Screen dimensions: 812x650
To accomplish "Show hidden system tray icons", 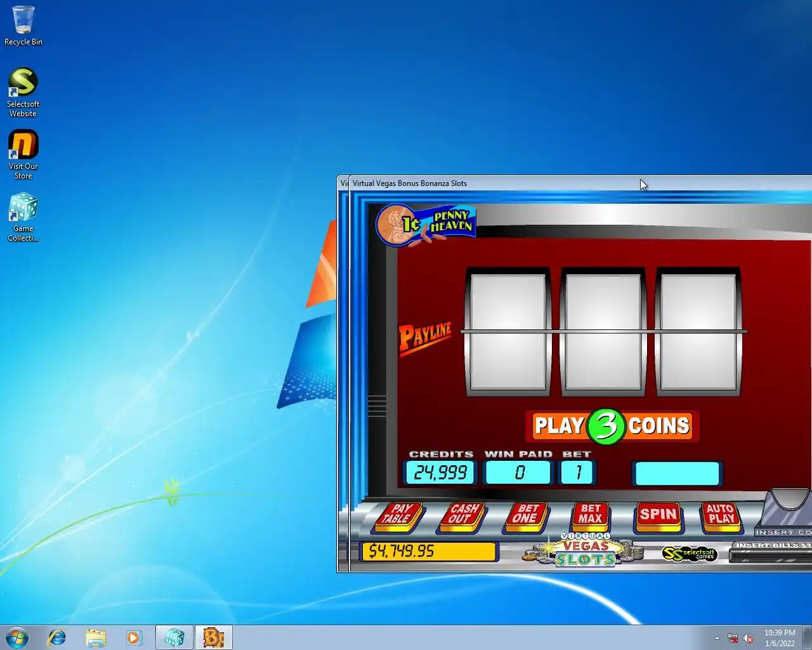I will coord(717,638).
